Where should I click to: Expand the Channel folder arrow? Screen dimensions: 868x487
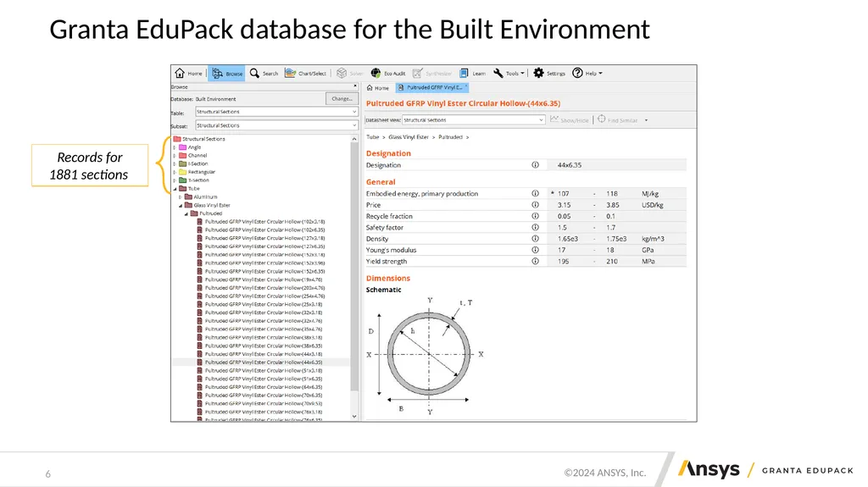(x=175, y=156)
